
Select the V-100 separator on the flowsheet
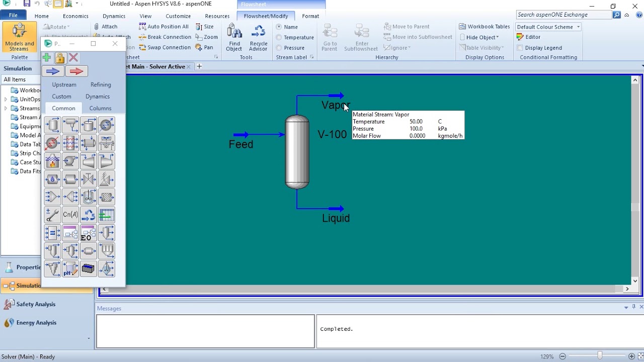[x=297, y=152]
